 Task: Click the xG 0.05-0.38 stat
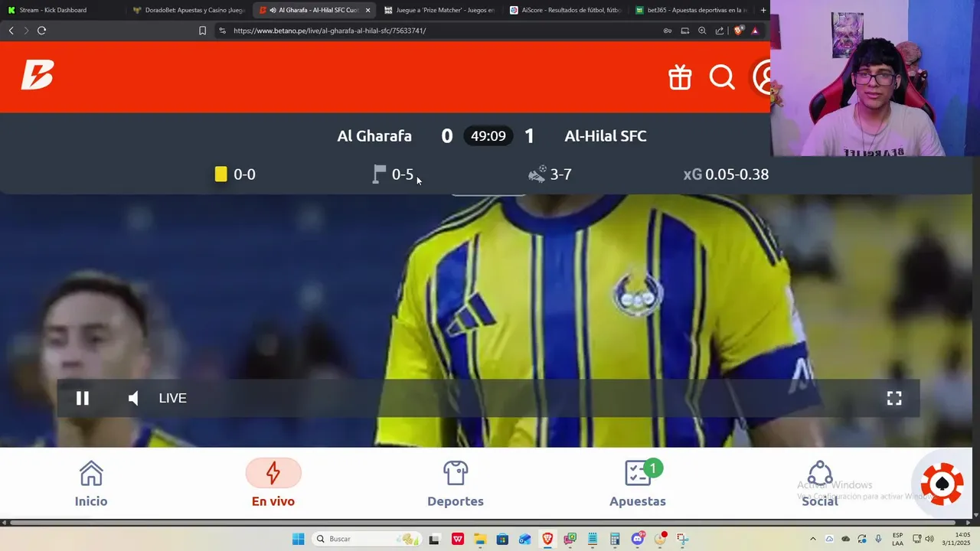pyautogui.click(x=726, y=174)
